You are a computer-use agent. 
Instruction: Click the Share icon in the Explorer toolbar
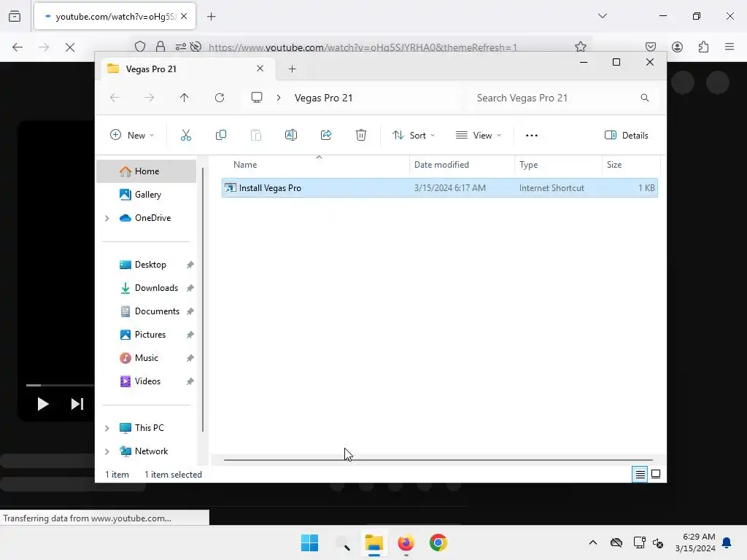coord(326,135)
